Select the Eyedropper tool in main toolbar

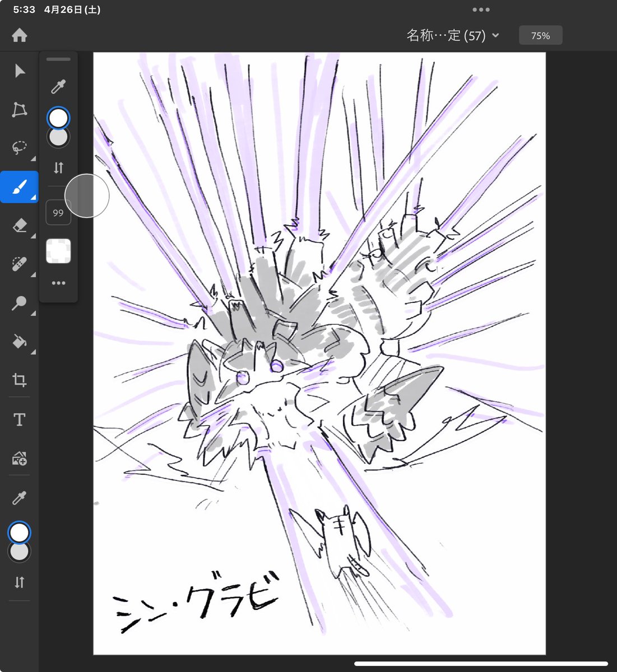pyautogui.click(x=20, y=498)
